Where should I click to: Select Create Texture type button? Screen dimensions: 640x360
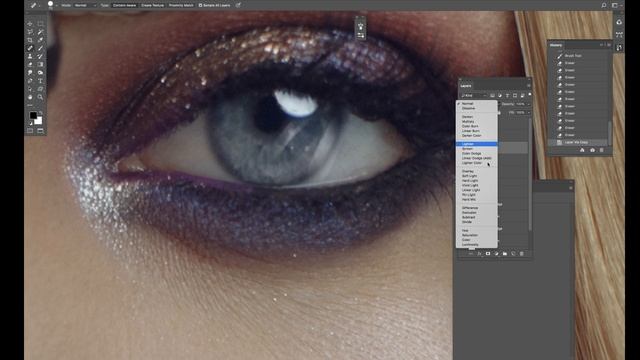pos(152,5)
